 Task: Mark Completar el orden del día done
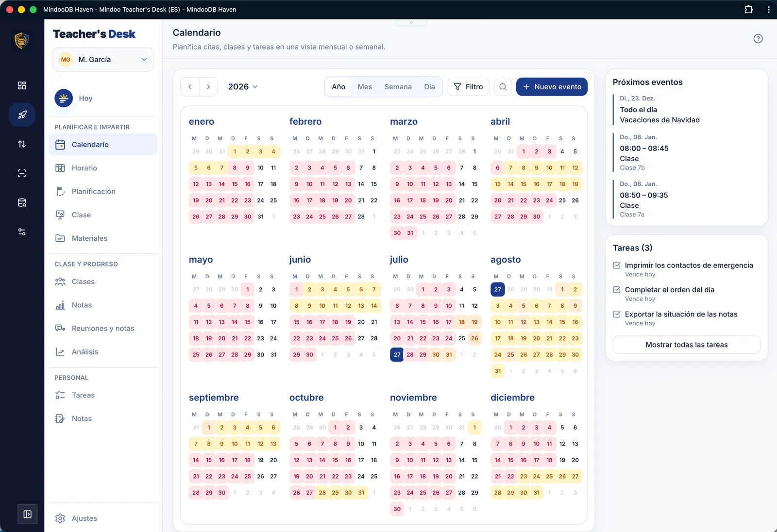[x=617, y=290]
